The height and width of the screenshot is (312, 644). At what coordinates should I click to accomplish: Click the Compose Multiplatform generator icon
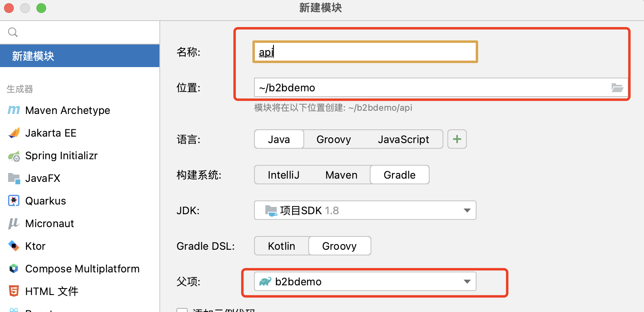[x=14, y=269]
